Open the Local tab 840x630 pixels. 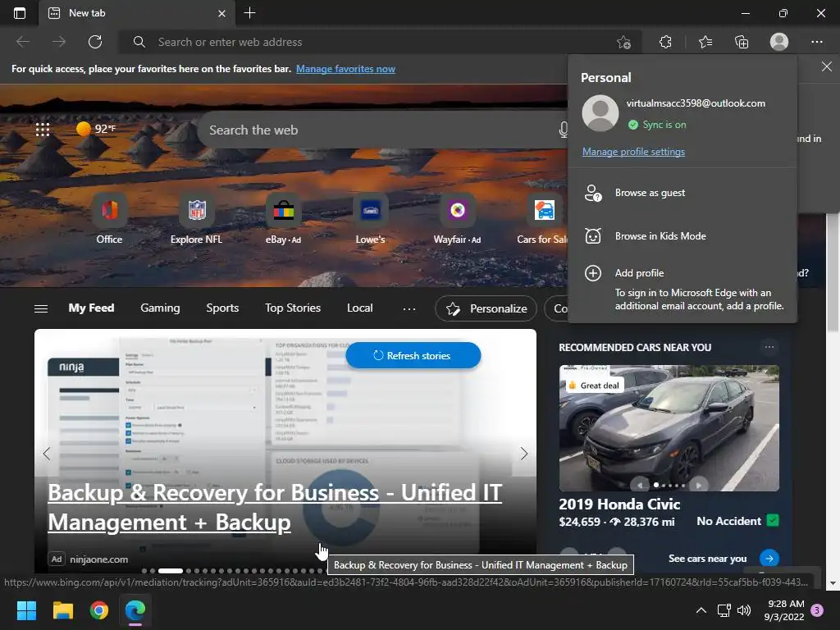click(x=359, y=308)
